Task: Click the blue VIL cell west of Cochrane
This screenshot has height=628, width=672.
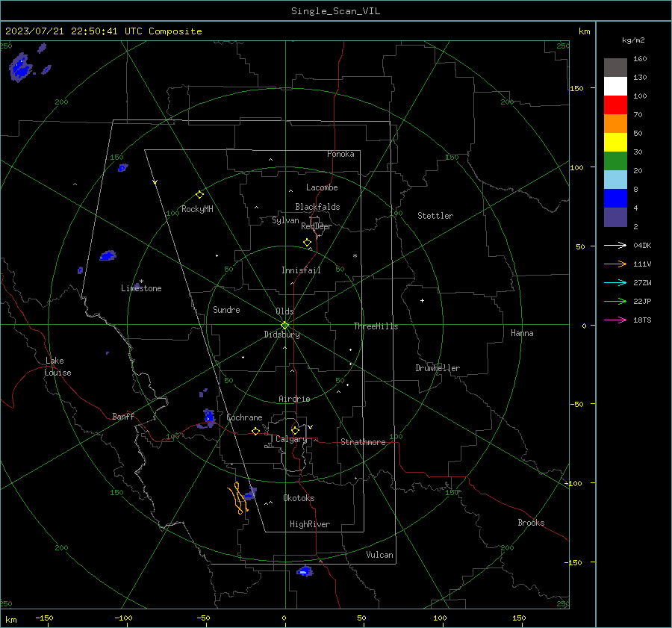Action: click(209, 417)
